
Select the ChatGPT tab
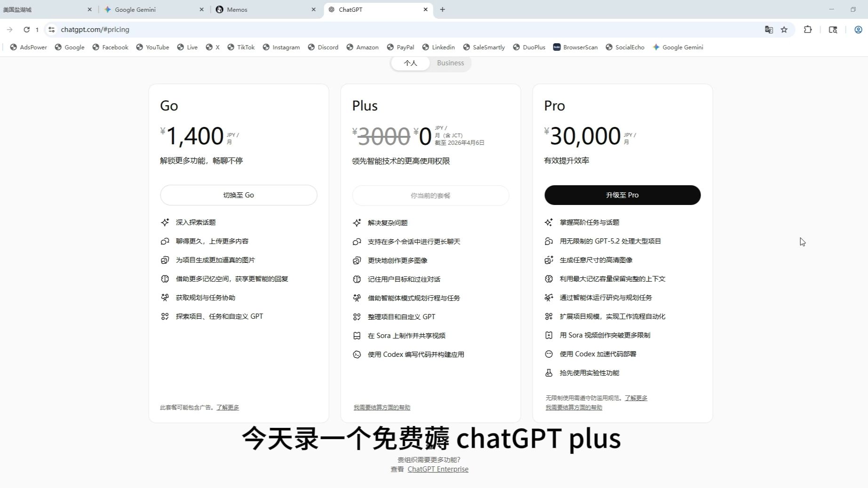pyautogui.click(x=378, y=9)
